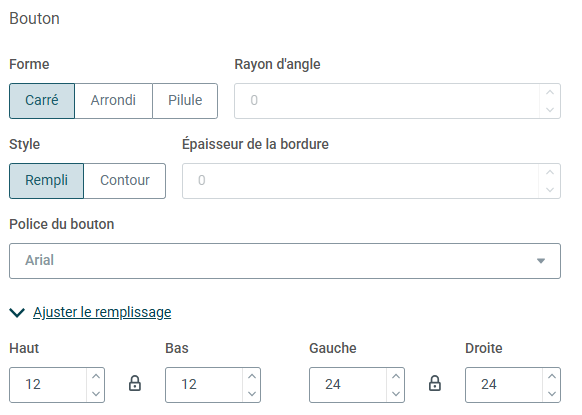Decrease the Haut padding value
This screenshot has height=415, width=582.
click(96, 393)
